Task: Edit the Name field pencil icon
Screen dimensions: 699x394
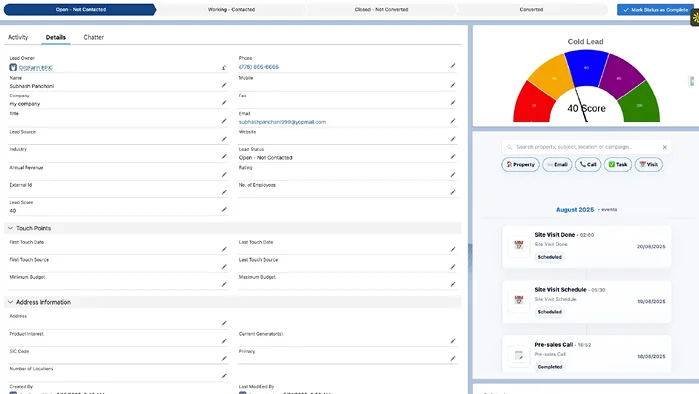Action: pos(224,85)
